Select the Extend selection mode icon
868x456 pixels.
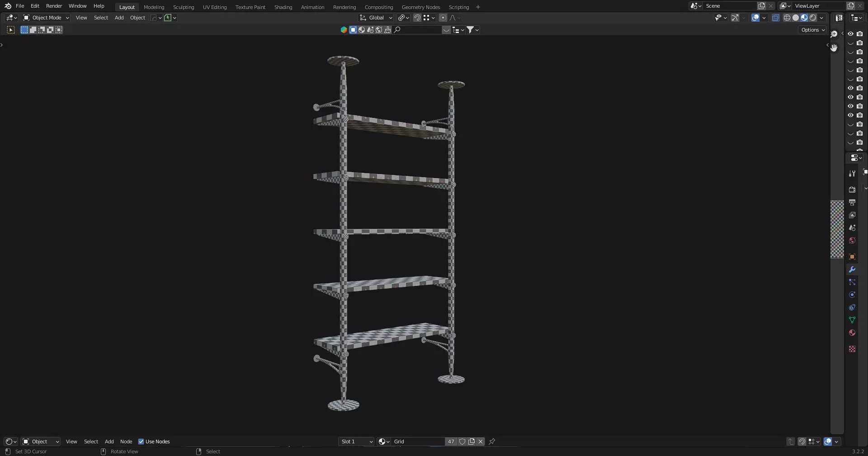(33, 30)
